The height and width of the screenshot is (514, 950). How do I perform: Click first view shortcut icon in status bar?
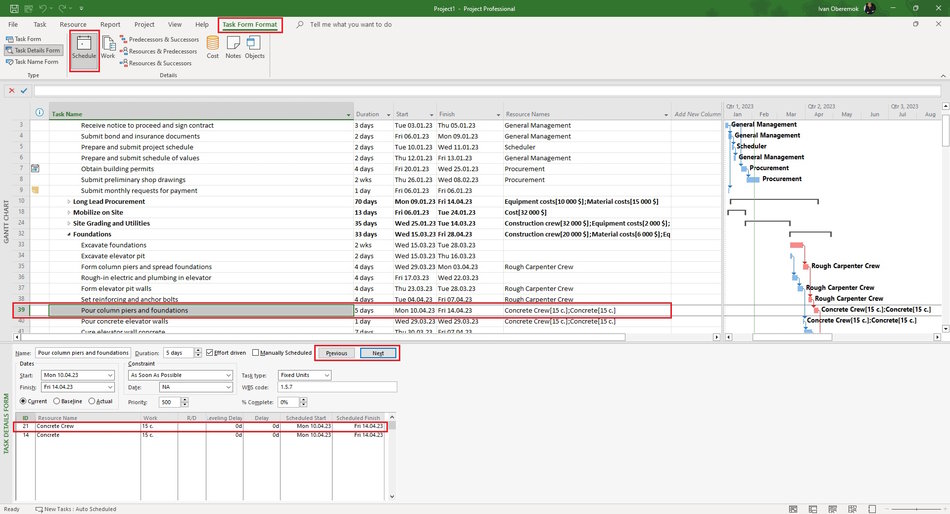coord(793,509)
